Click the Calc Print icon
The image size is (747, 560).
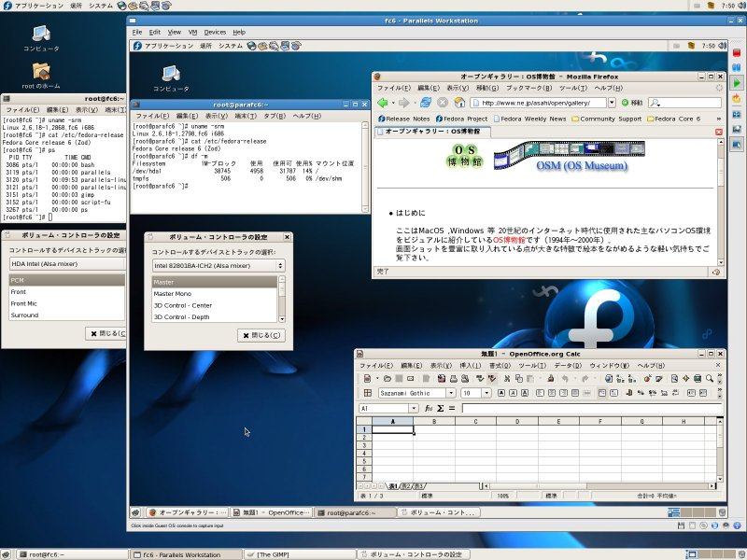tap(453, 379)
